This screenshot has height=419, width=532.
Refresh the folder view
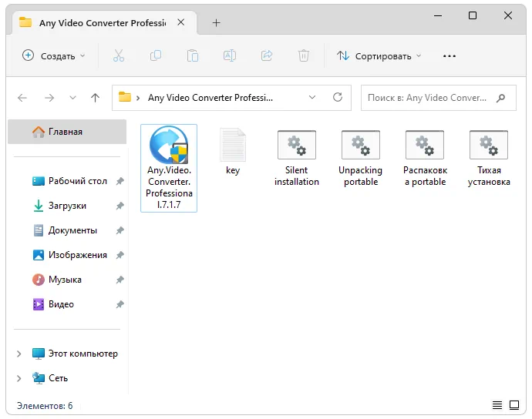point(338,97)
